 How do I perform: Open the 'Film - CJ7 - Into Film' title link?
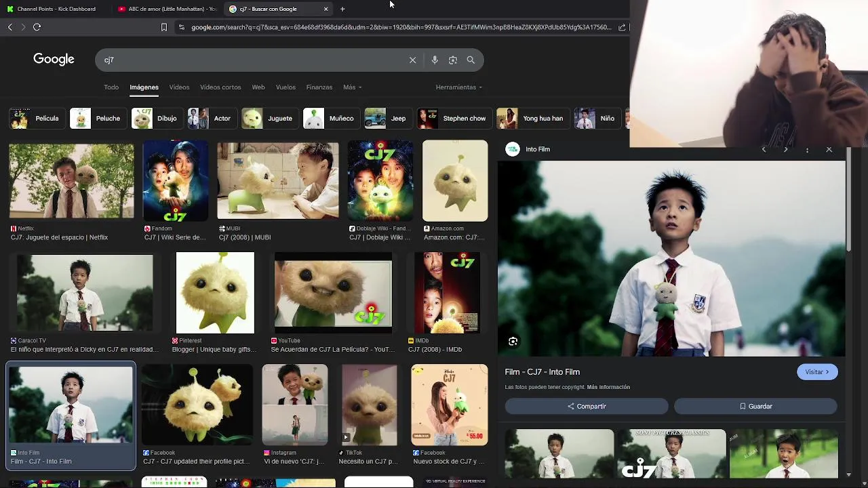[542, 372]
